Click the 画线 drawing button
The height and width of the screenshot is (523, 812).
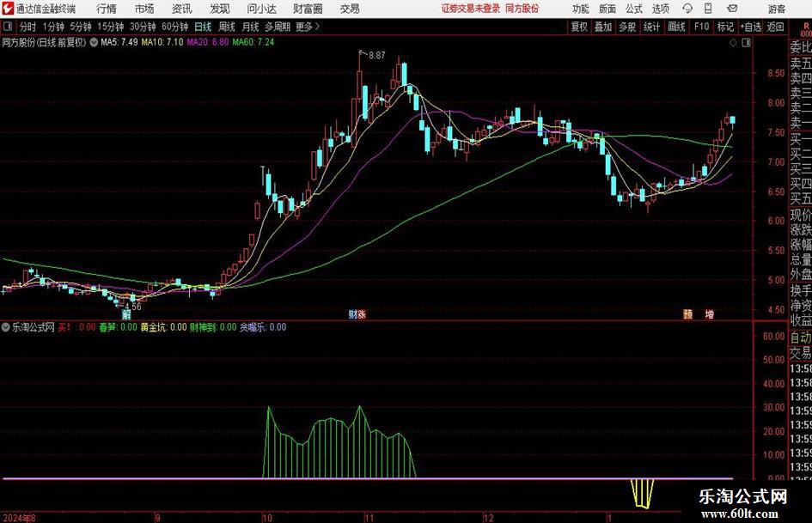pos(676,27)
